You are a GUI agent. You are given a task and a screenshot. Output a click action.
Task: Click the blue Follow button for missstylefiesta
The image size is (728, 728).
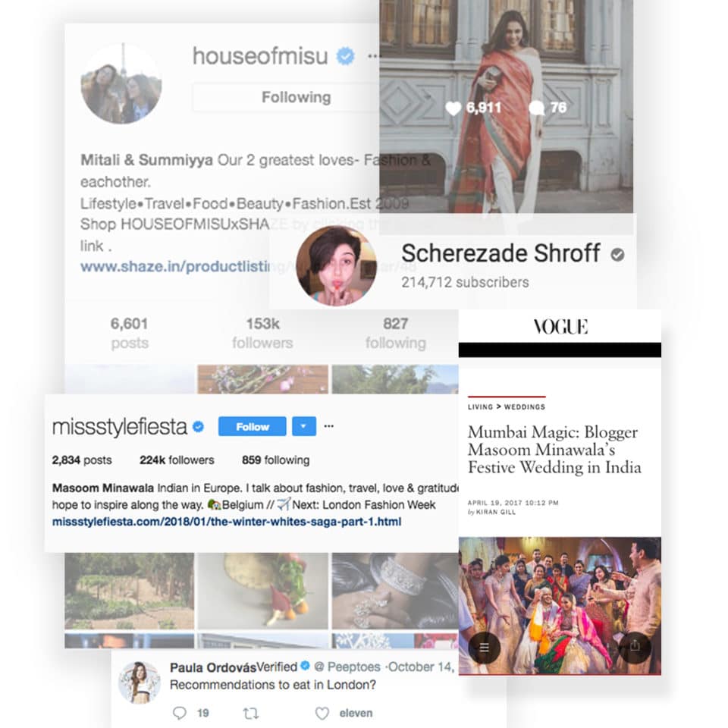252,426
